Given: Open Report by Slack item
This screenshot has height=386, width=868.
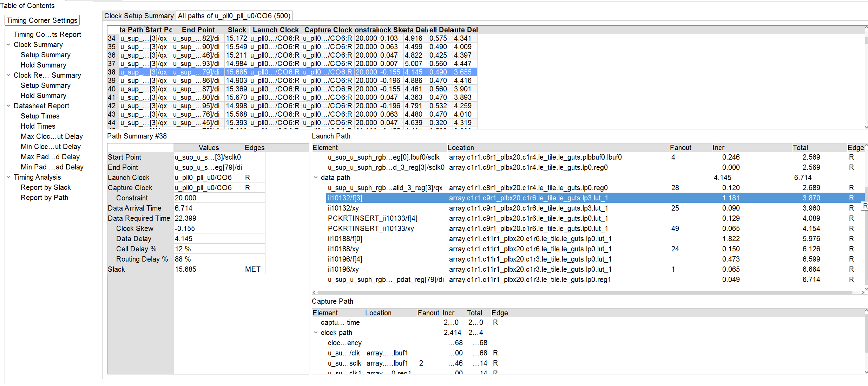Looking at the screenshot, I should [46, 187].
